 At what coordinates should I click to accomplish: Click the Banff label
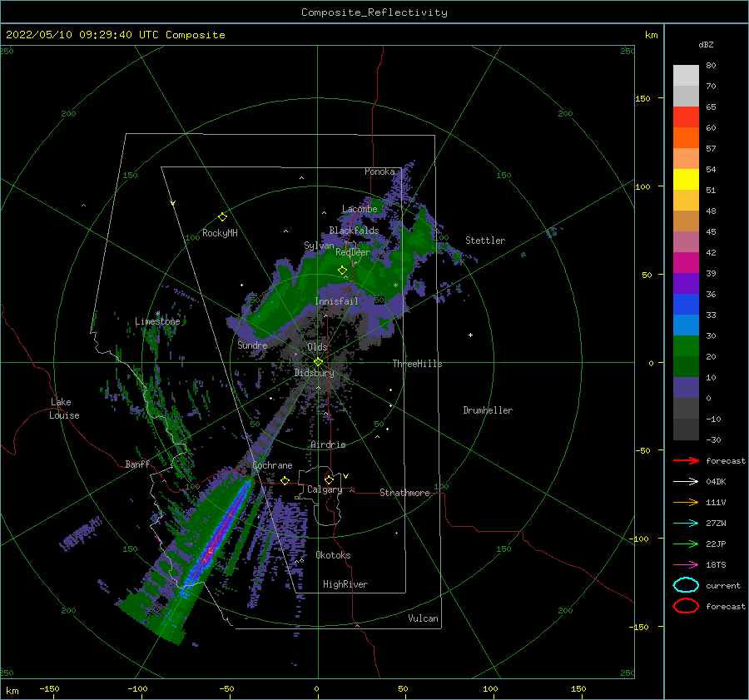tap(137, 464)
